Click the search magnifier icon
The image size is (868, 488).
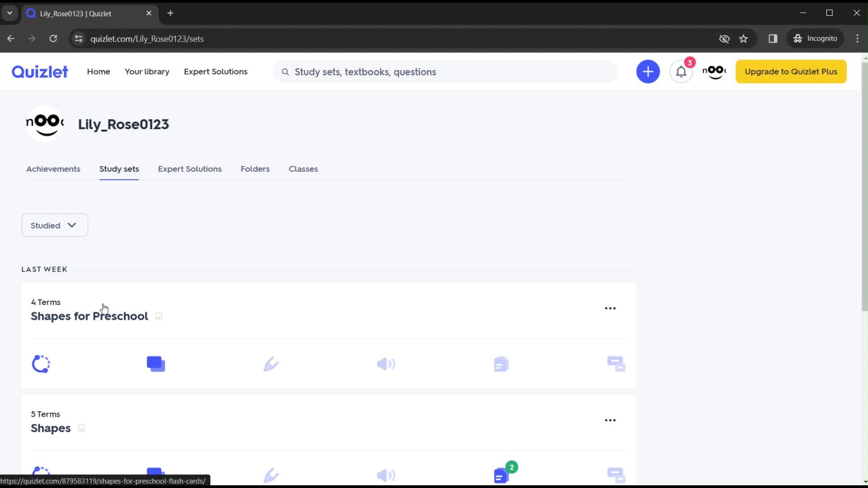coord(285,72)
